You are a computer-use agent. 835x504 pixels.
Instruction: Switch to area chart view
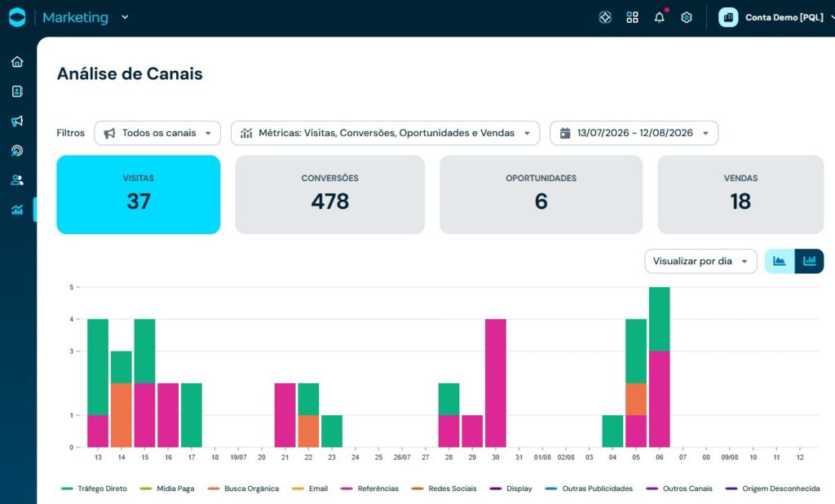pyautogui.click(x=780, y=261)
